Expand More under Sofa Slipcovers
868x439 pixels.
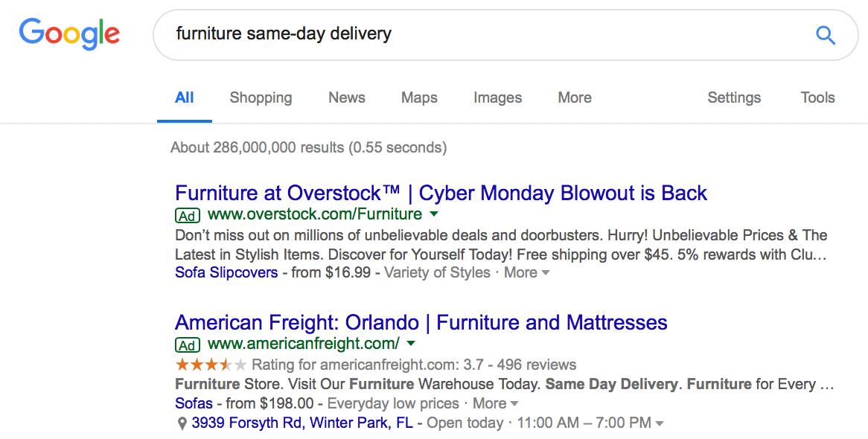coord(526,272)
